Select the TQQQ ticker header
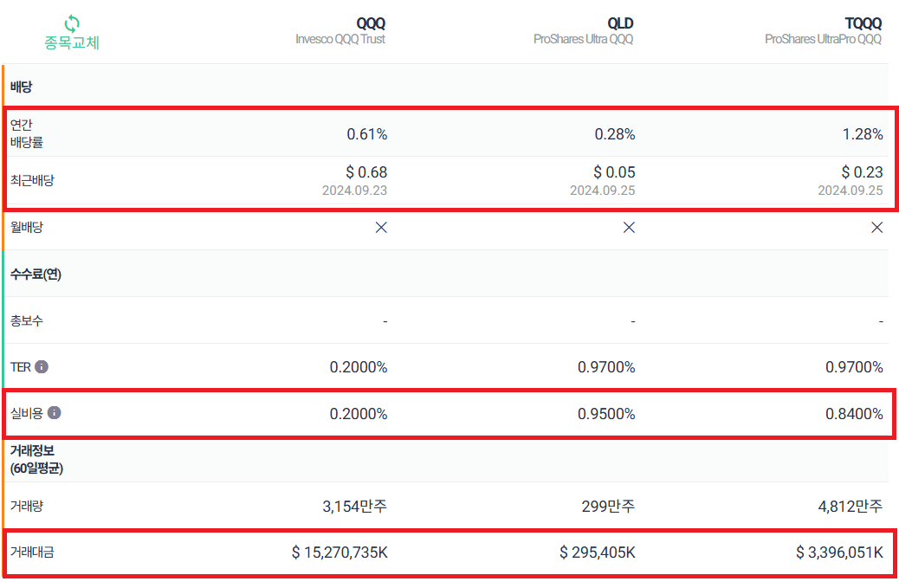Viewport: 899px width, 588px height. [x=863, y=23]
